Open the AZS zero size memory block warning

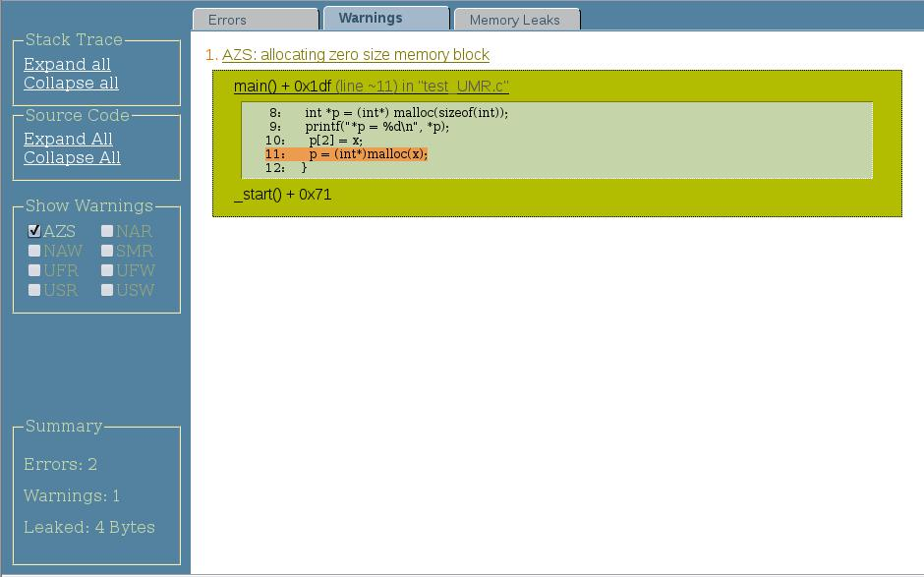pyautogui.click(x=355, y=55)
